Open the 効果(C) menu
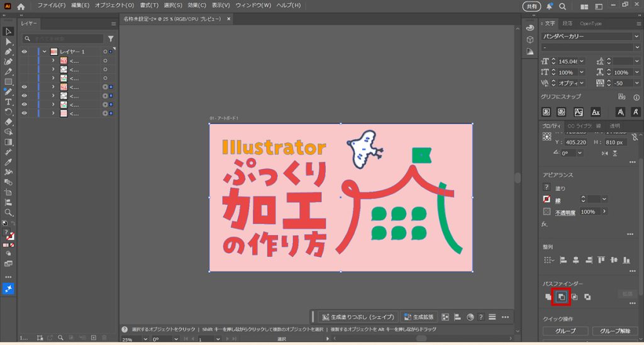Viewport: 644px width, 345px height. pos(197,6)
